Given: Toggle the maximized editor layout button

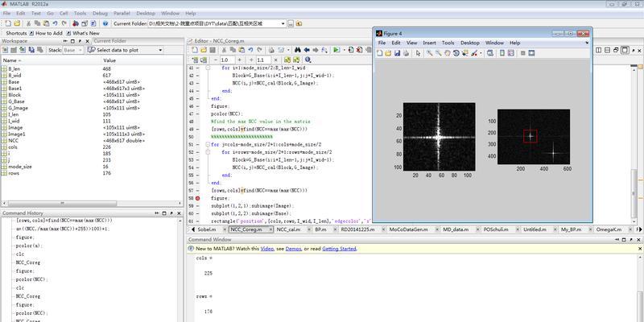Looking at the screenshot, I should pos(625,50).
